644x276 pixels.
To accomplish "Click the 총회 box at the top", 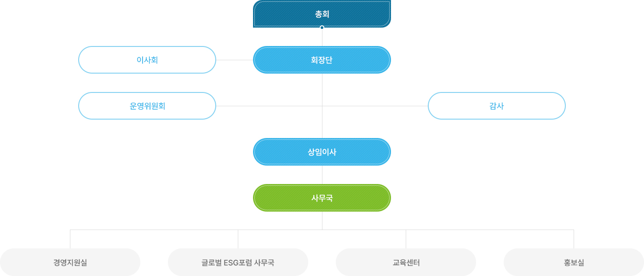I will 322,14.
